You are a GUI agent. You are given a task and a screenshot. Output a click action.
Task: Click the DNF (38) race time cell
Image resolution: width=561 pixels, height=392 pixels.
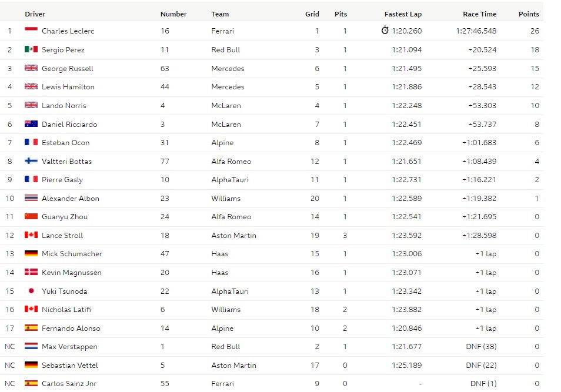click(481, 347)
